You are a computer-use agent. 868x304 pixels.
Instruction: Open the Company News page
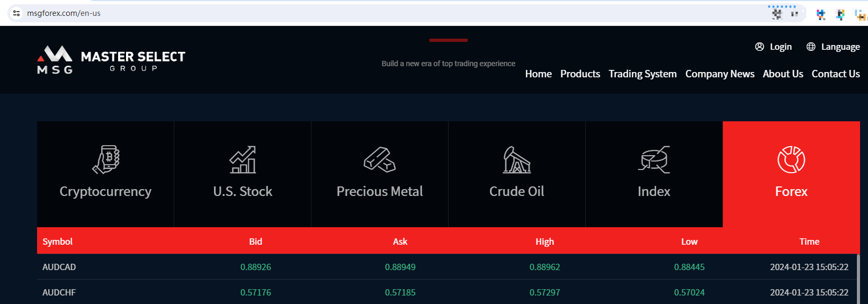click(x=720, y=74)
